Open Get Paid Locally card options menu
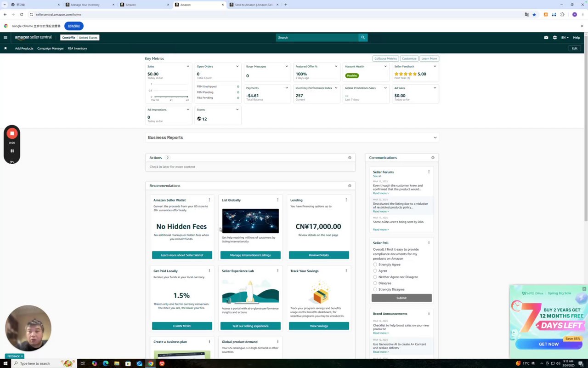Screen dimensions: 588x368 [x=209, y=271]
